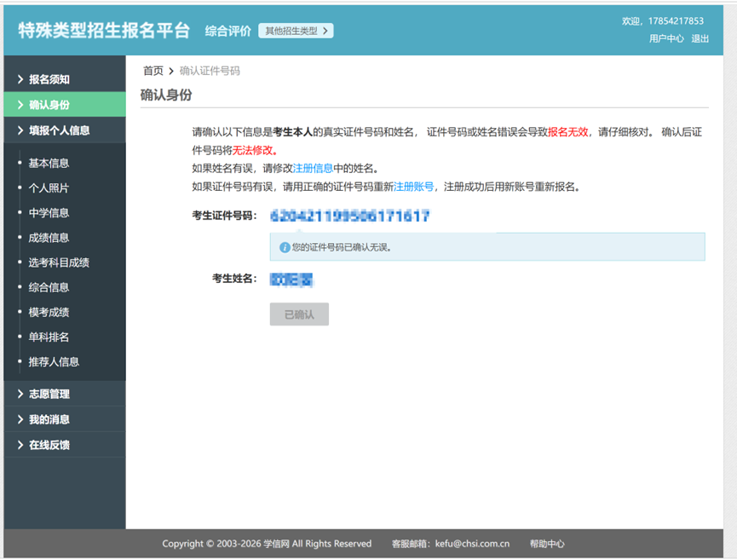Click the 特殊类型招生报名平台 site title

pyautogui.click(x=104, y=31)
